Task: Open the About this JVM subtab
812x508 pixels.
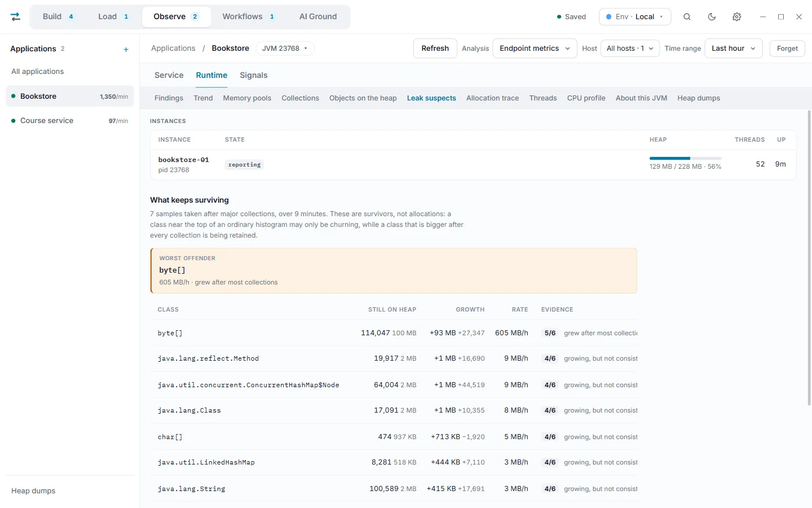Action: (641, 98)
